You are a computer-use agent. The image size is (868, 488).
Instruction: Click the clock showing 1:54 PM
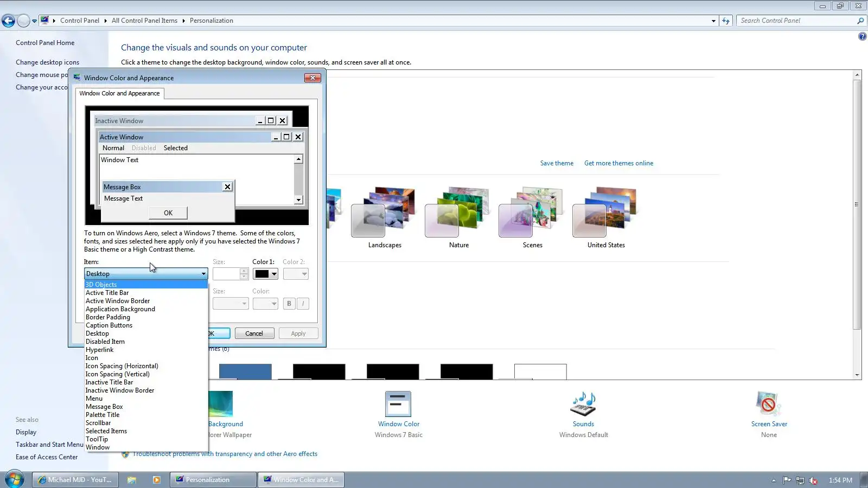point(840,480)
